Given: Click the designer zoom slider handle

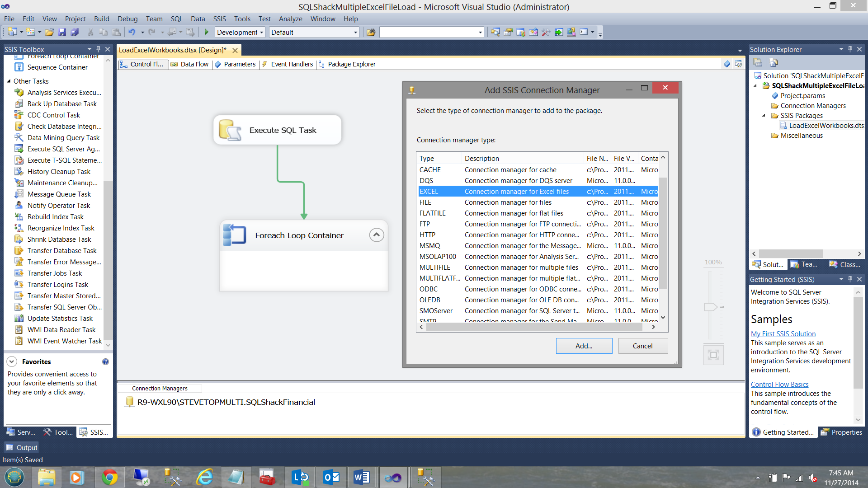Looking at the screenshot, I should click(x=710, y=307).
